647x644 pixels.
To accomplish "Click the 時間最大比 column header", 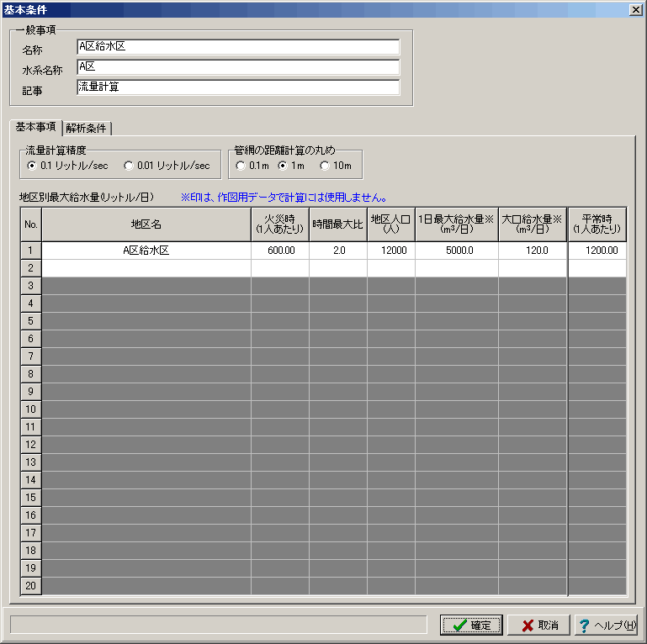I will (x=338, y=224).
